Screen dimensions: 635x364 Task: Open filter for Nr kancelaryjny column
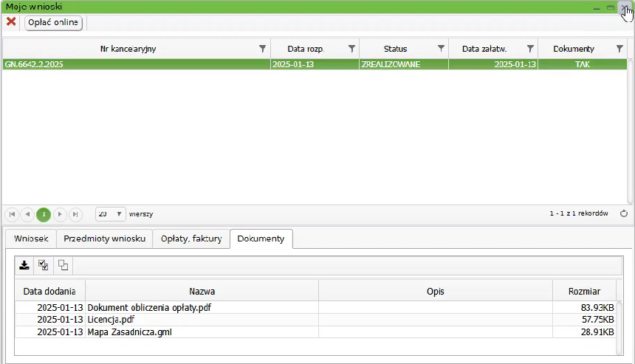pos(262,49)
